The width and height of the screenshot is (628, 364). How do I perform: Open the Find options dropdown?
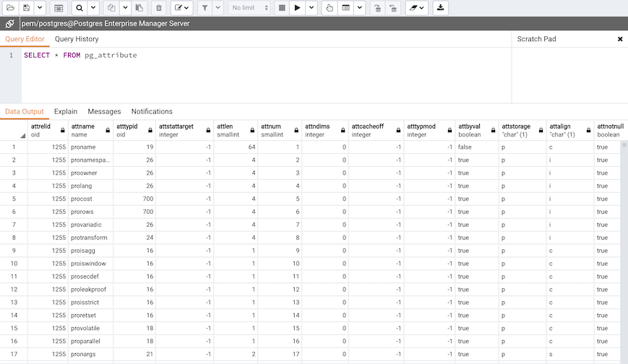pos(93,8)
